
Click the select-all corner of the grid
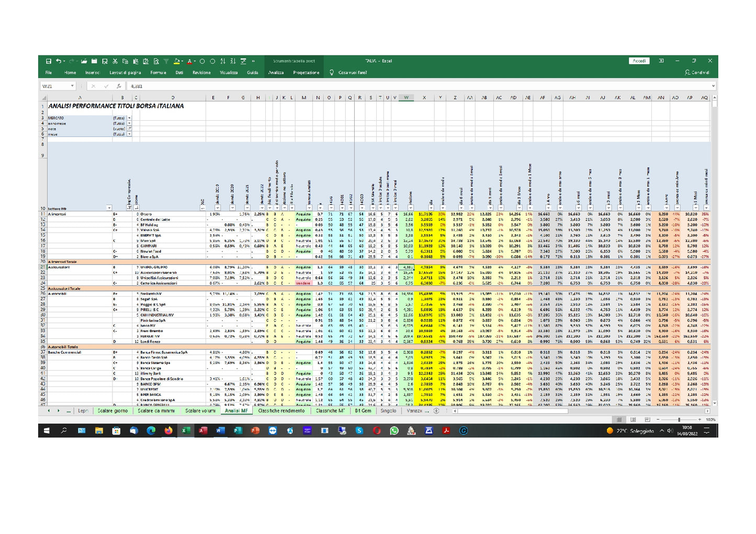[x=43, y=98]
